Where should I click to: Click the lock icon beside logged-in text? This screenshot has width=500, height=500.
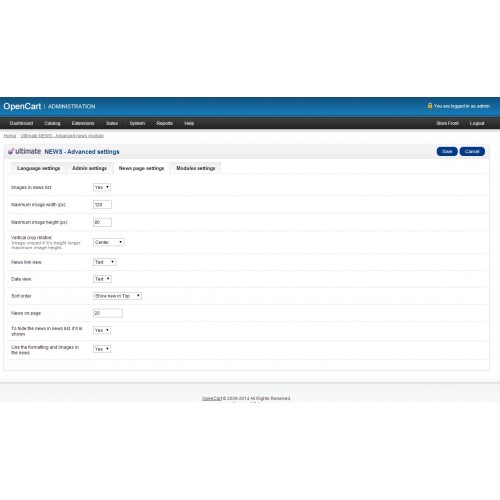[430, 106]
